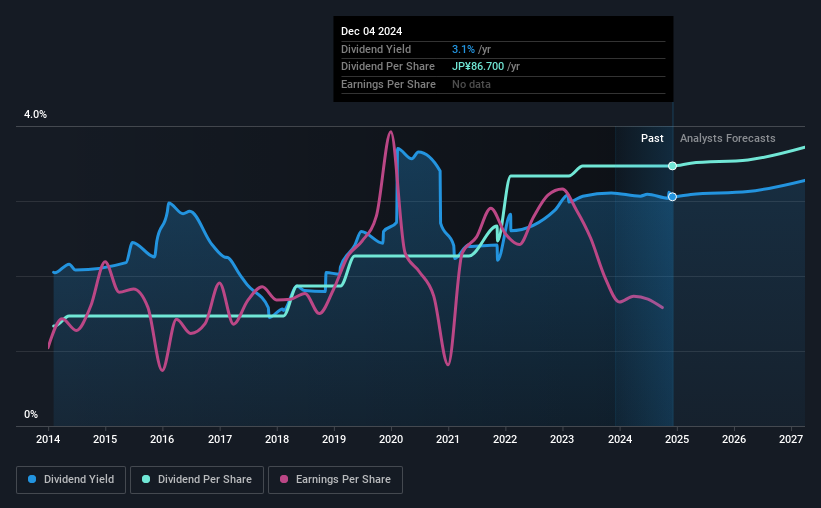Click the 2025 x-axis label
Image resolution: width=821 pixels, height=508 pixels.
point(677,439)
